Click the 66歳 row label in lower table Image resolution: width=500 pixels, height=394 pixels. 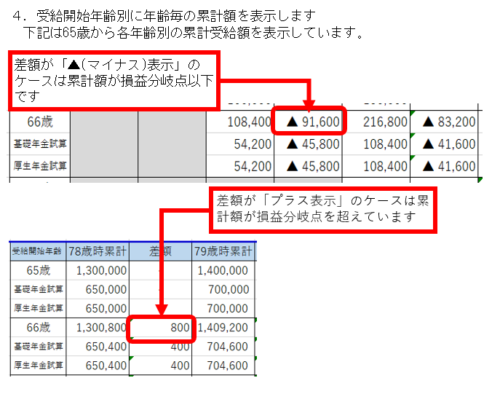[x=38, y=327]
